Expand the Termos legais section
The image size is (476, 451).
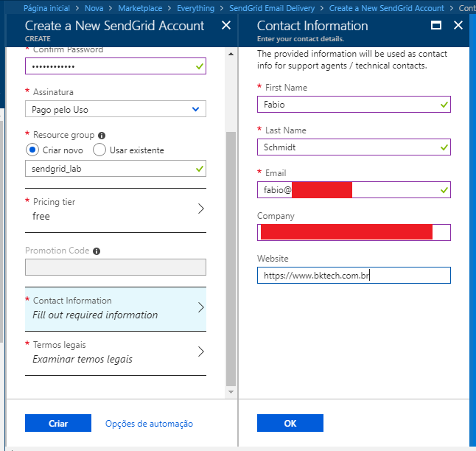click(x=116, y=352)
